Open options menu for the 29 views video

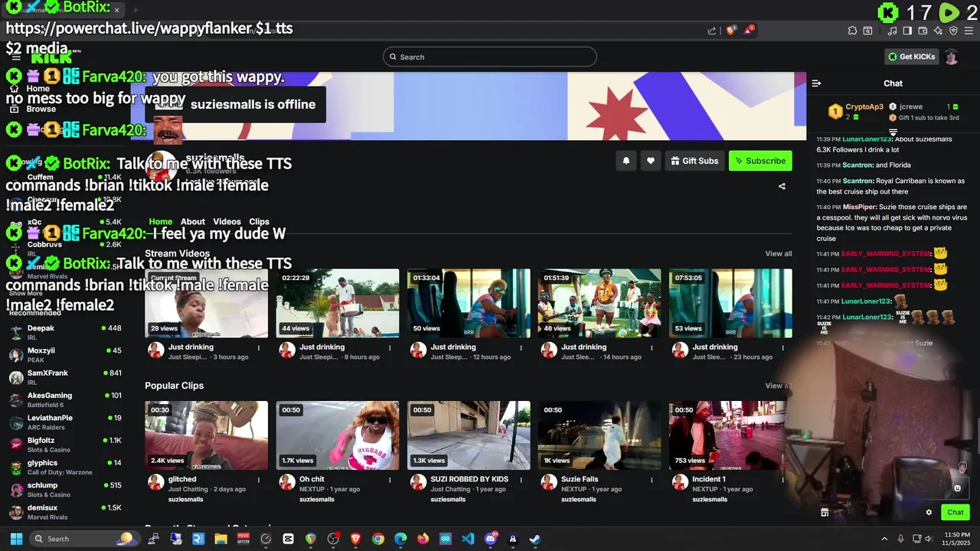click(259, 347)
